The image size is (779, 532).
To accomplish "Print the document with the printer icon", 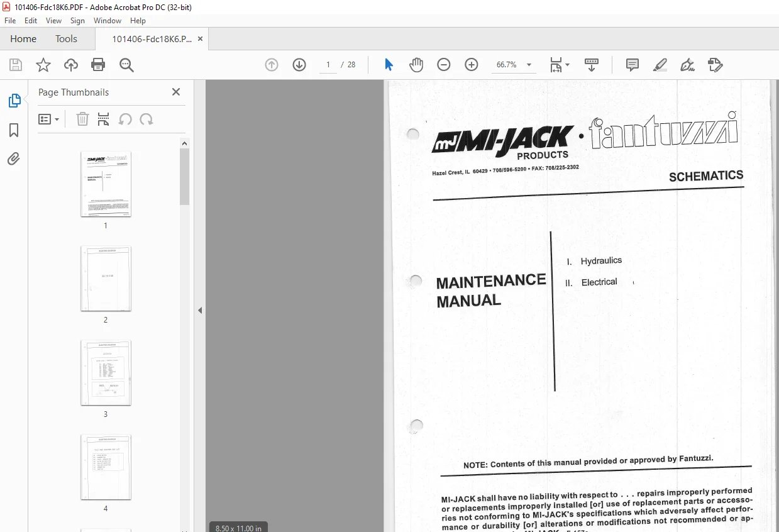I will [98, 65].
